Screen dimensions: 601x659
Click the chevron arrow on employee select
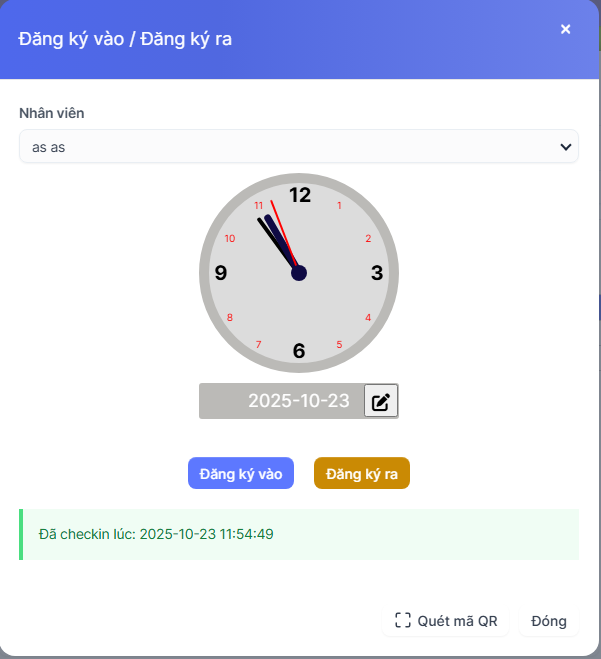coord(565,147)
